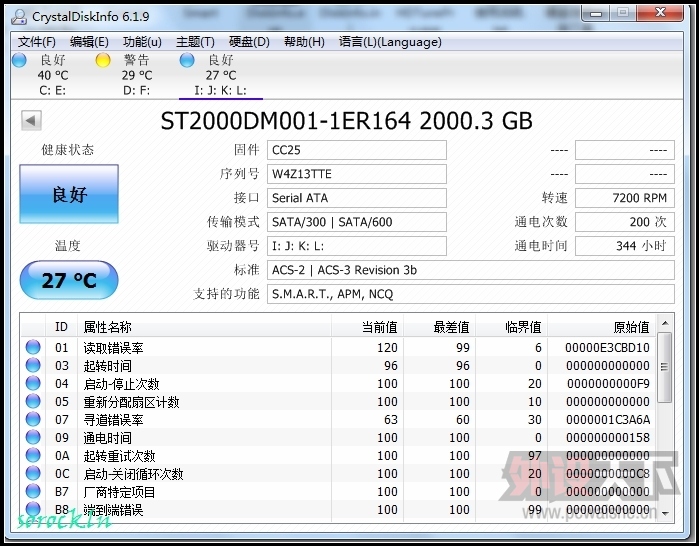Click the interface field Serial ATA
The height and width of the screenshot is (546, 699).
(357, 198)
